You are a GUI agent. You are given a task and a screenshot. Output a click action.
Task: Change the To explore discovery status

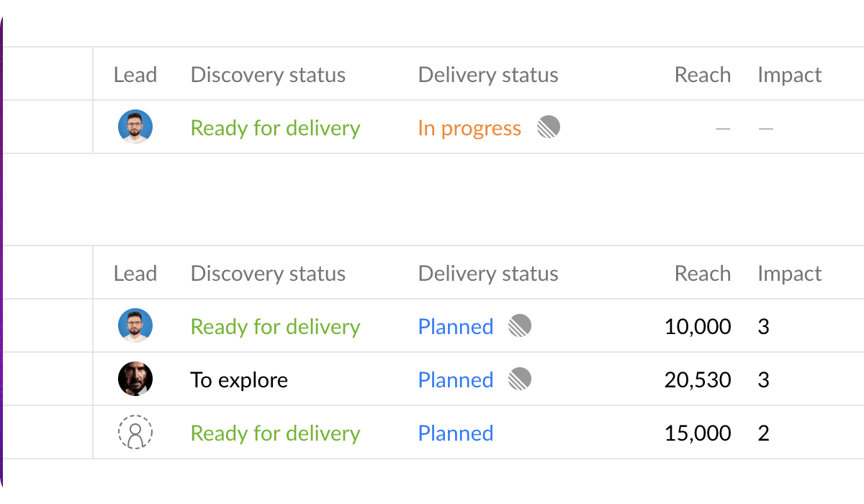239,380
